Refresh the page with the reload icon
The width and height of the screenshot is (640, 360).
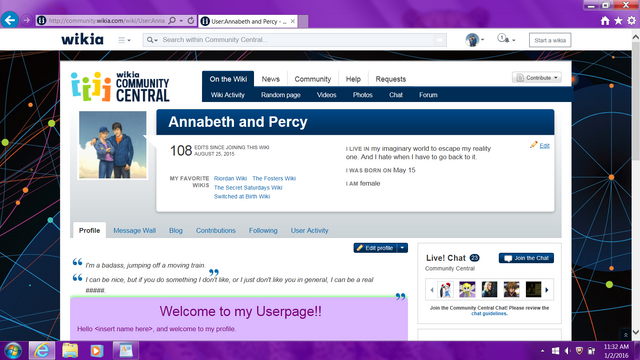[191, 20]
